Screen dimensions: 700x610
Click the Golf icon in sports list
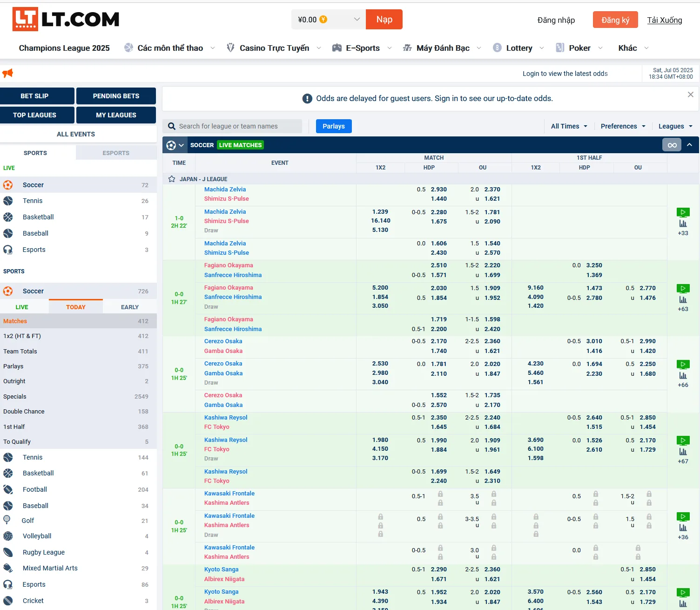click(x=7, y=520)
